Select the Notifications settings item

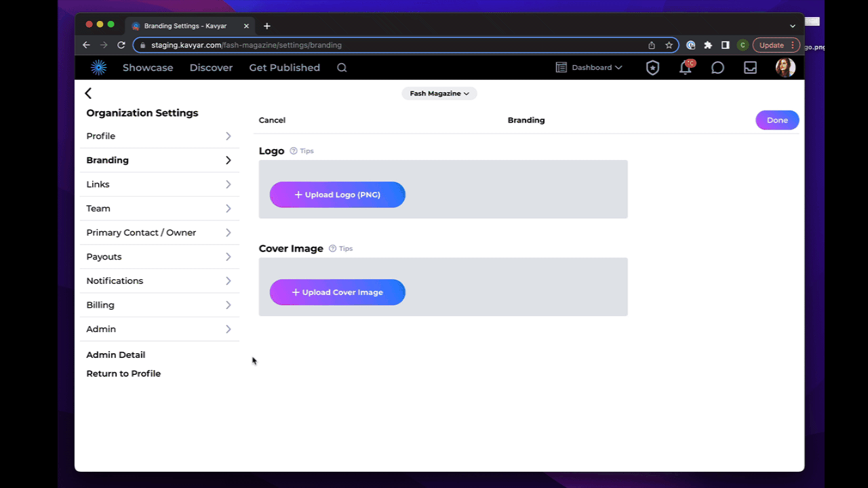pos(159,281)
